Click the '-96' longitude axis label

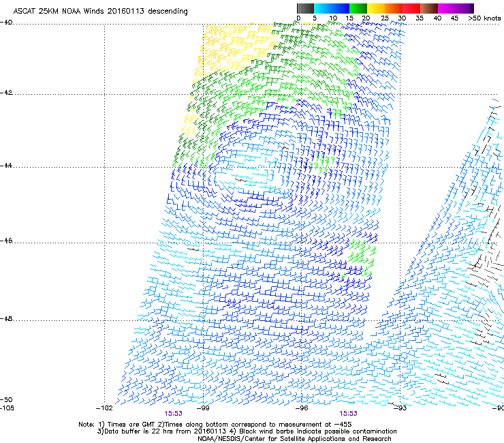302,408
